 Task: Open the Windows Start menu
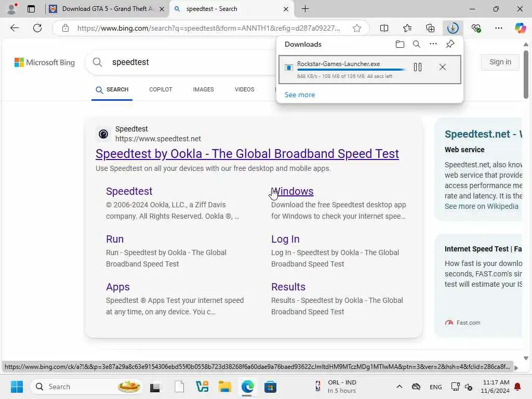point(17,387)
